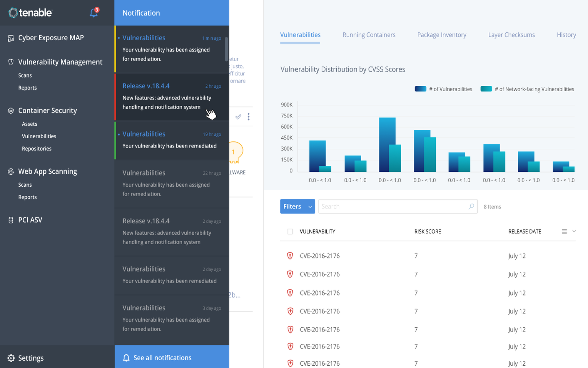
Task: Open the three-dot more options menu
Action: 249,117
